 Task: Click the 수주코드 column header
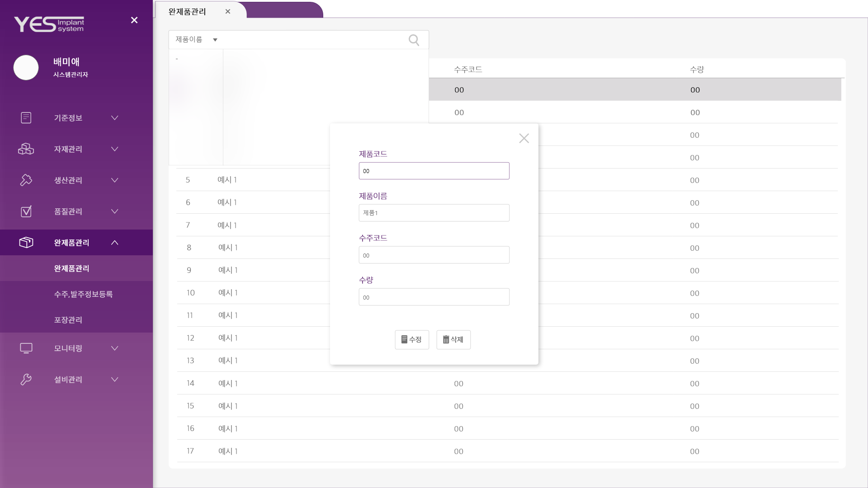(468, 70)
